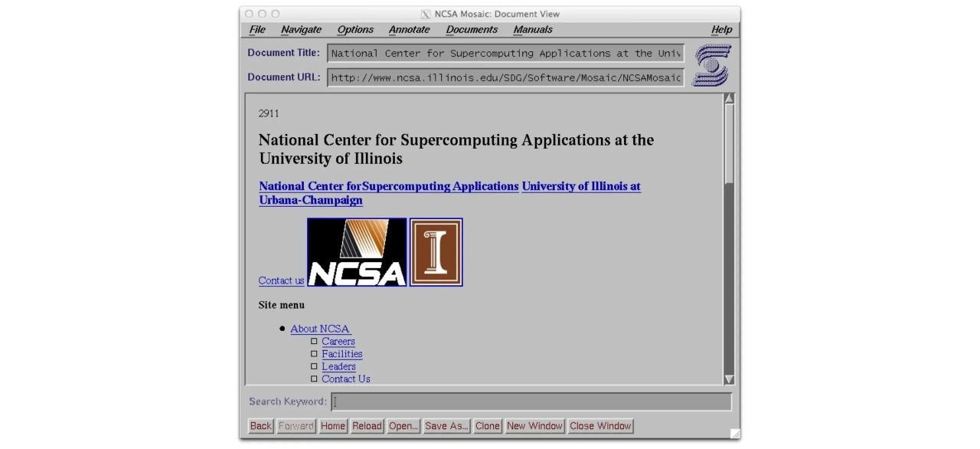Image resolution: width=980 pixels, height=449 pixels.
Task: Open the Documents menu
Action: click(472, 30)
